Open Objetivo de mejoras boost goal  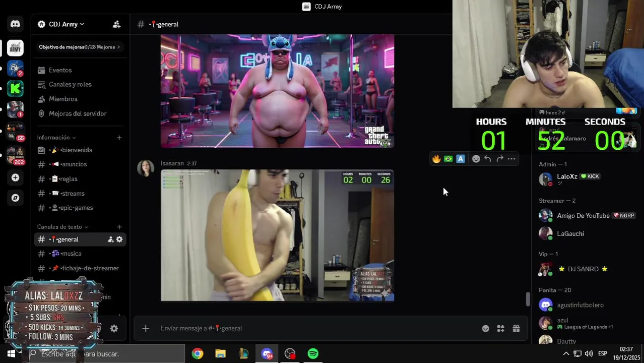(x=80, y=47)
